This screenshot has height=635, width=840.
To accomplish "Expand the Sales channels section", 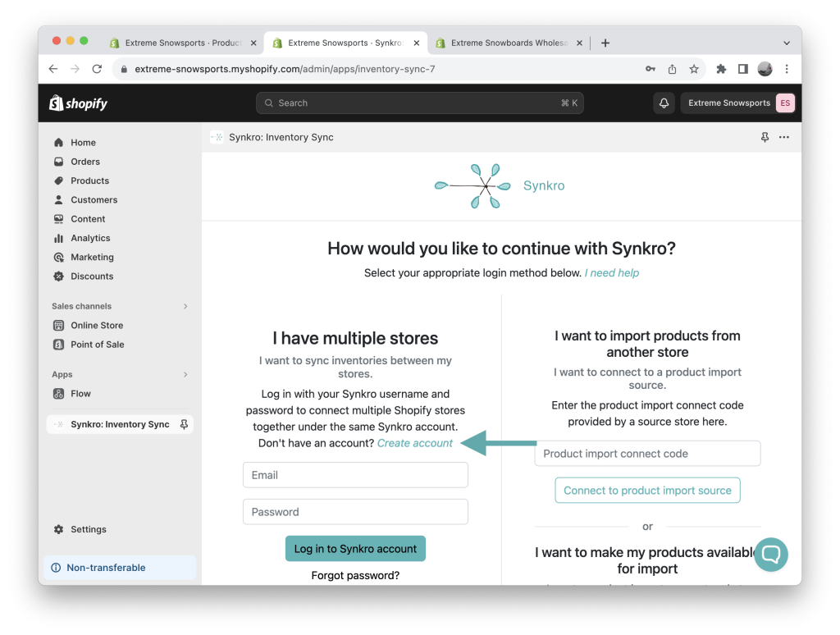I will tap(185, 306).
